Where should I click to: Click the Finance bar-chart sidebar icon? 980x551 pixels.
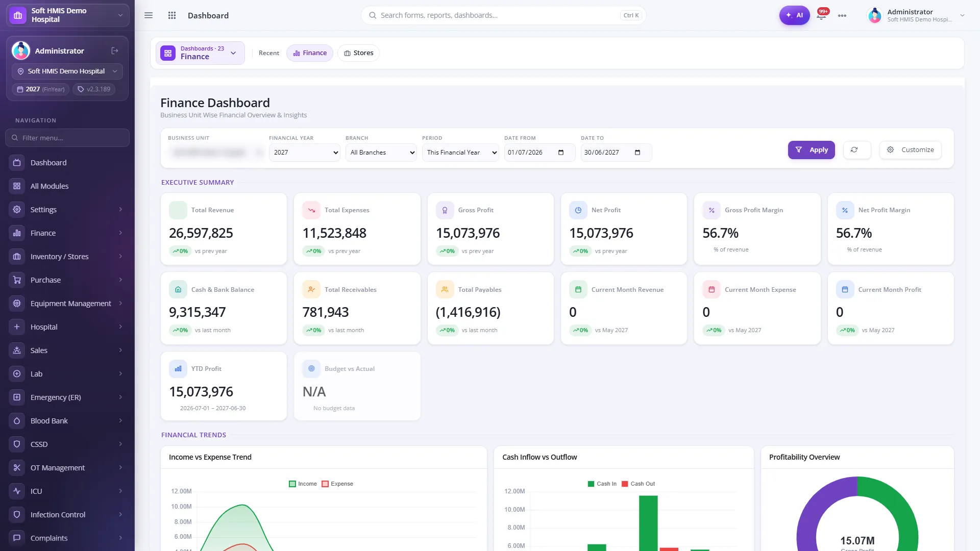point(17,233)
